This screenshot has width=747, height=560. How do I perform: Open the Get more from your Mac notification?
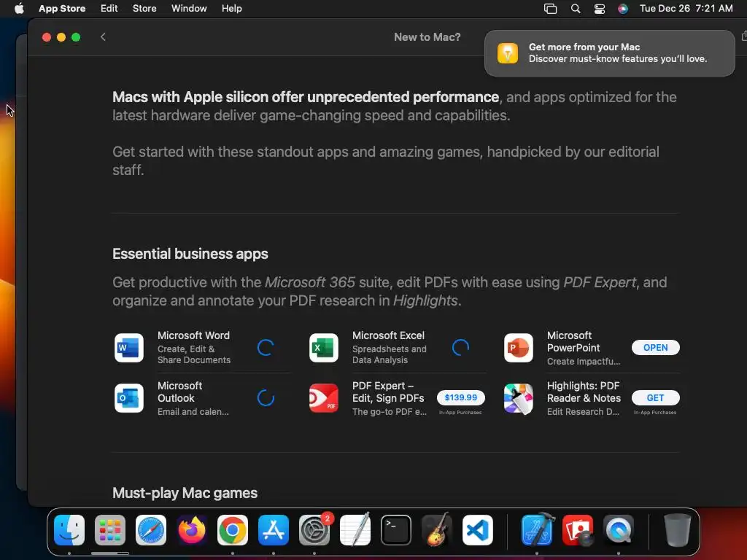(x=609, y=52)
